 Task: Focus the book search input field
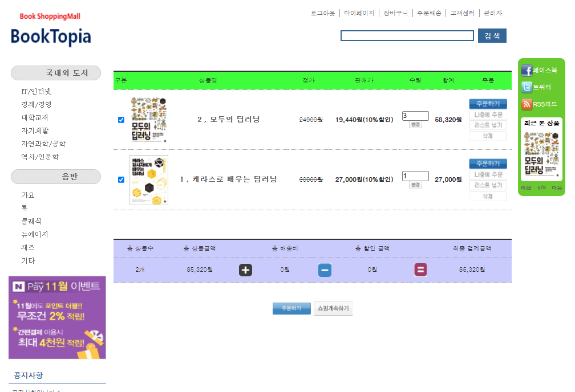pyautogui.click(x=407, y=35)
